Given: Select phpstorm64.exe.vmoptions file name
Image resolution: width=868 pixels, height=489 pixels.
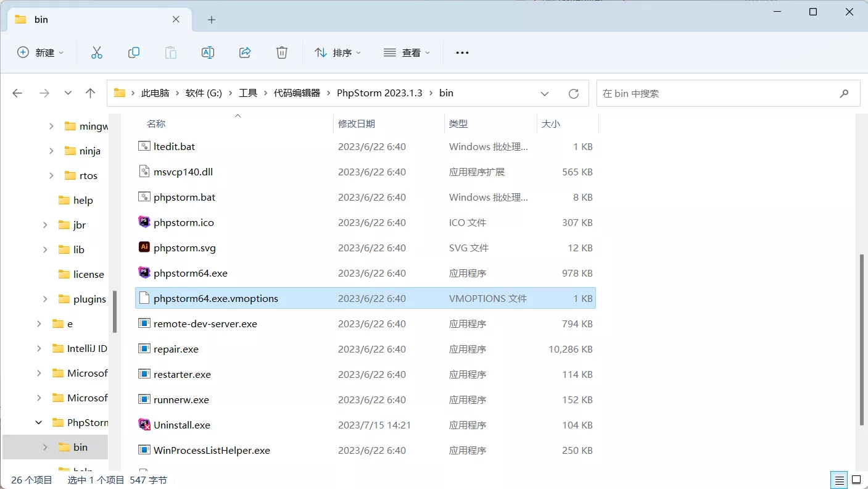Looking at the screenshot, I should point(216,298).
